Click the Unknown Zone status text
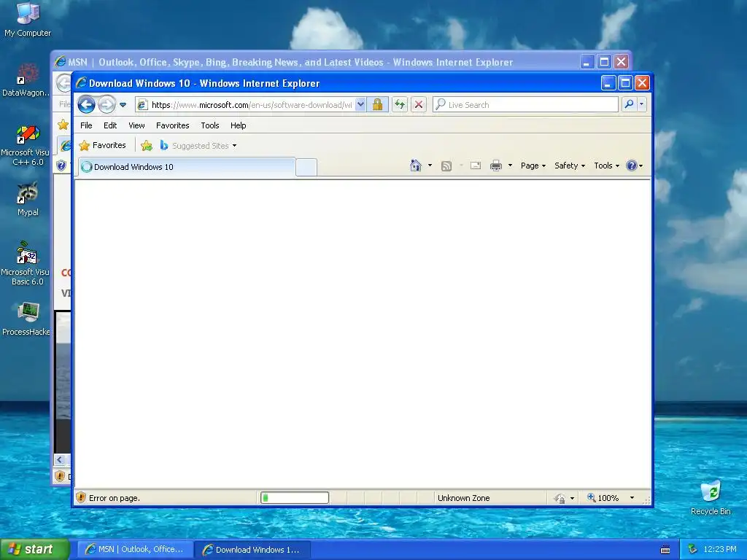Image resolution: width=747 pixels, height=560 pixels. click(x=463, y=498)
